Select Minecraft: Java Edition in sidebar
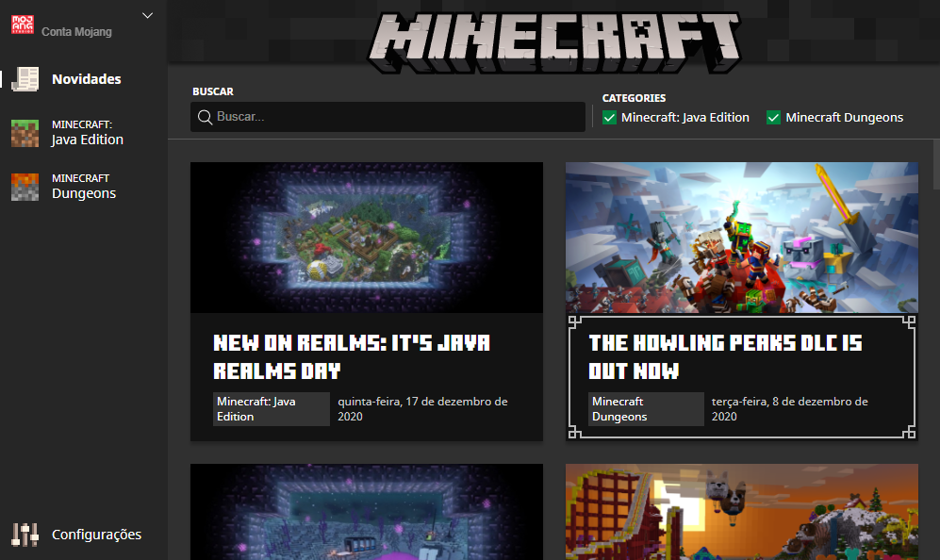The height and width of the screenshot is (560, 940). (83, 133)
